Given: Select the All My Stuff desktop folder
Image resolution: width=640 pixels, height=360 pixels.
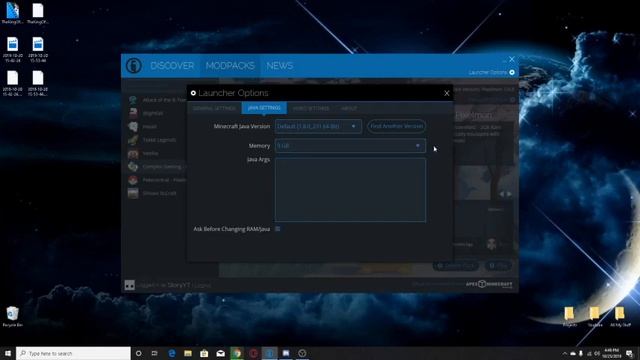Looking at the screenshot, I should coord(620,317).
